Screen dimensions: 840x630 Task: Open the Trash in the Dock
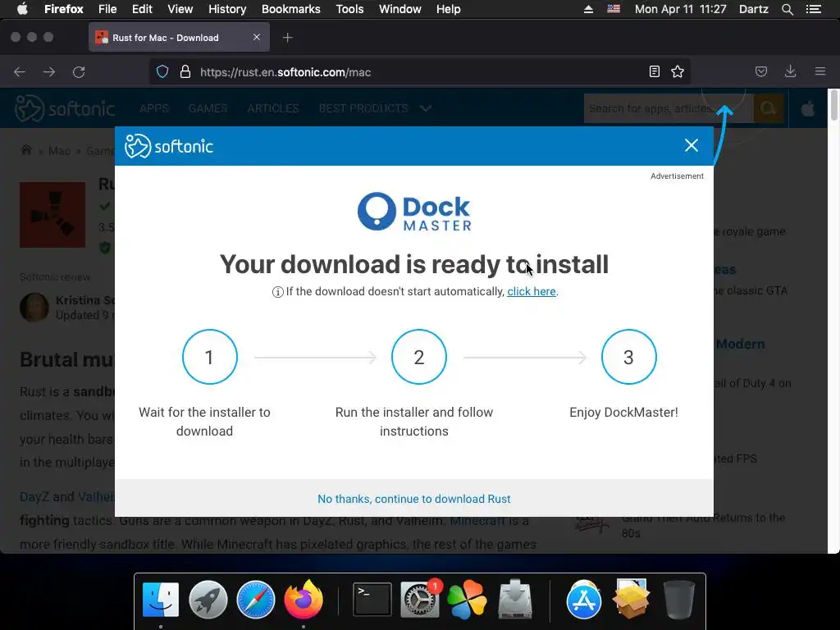(678, 600)
